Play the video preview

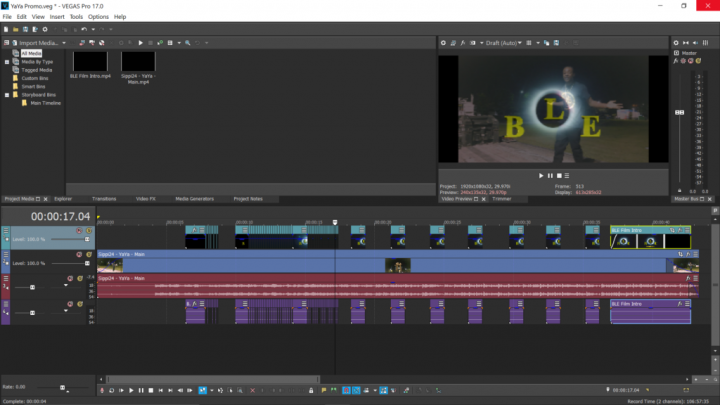click(x=541, y=175)
